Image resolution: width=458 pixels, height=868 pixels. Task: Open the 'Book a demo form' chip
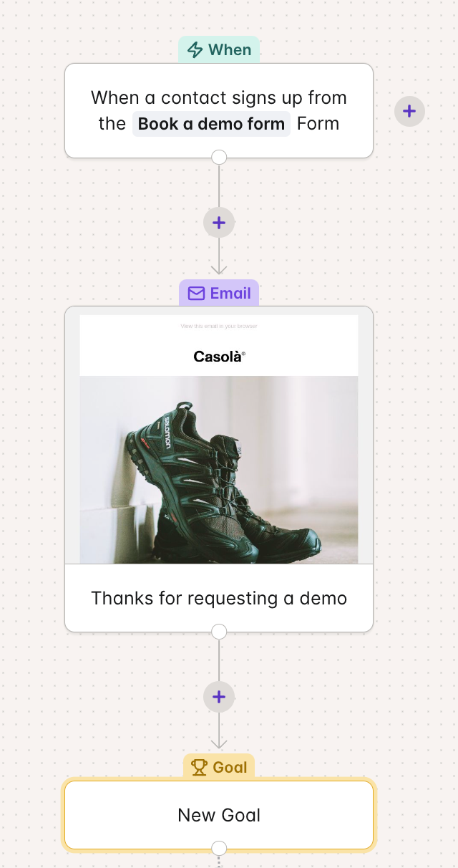pyautogui.click(x=211, y=124)
